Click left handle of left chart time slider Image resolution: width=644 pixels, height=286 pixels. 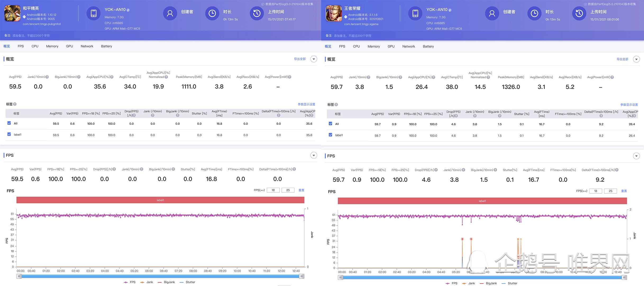pyautogui.click(x=19, y=276)
